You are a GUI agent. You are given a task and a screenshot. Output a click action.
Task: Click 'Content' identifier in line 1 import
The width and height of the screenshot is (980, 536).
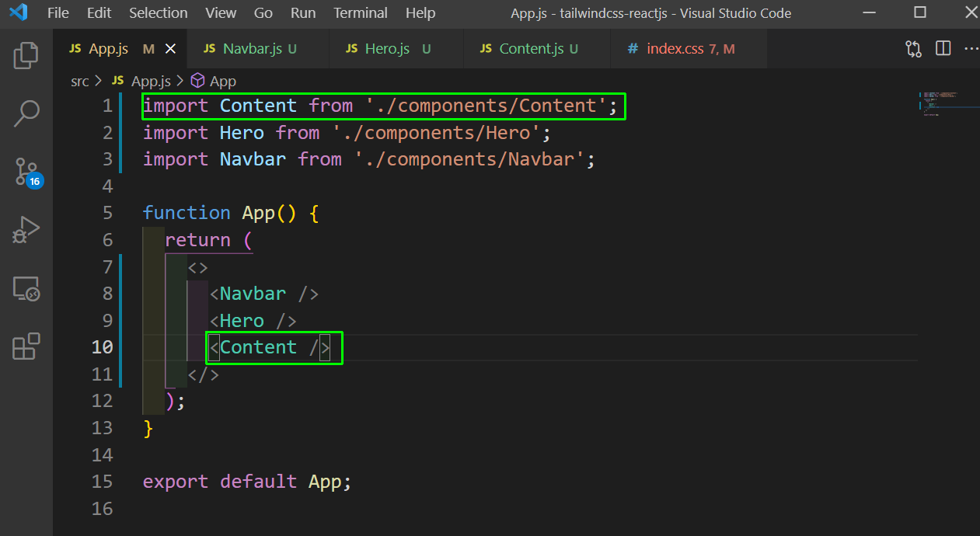(258, 106)
